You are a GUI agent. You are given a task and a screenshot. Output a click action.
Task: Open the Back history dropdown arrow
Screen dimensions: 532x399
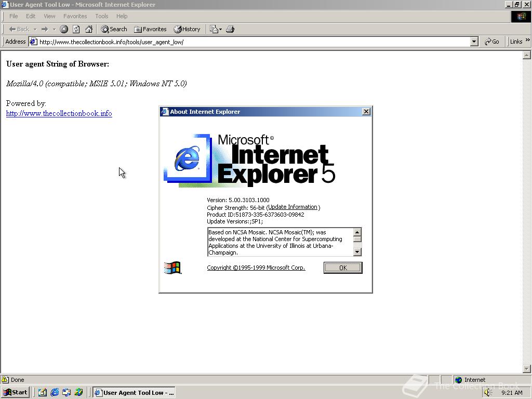tap(35, 29)
